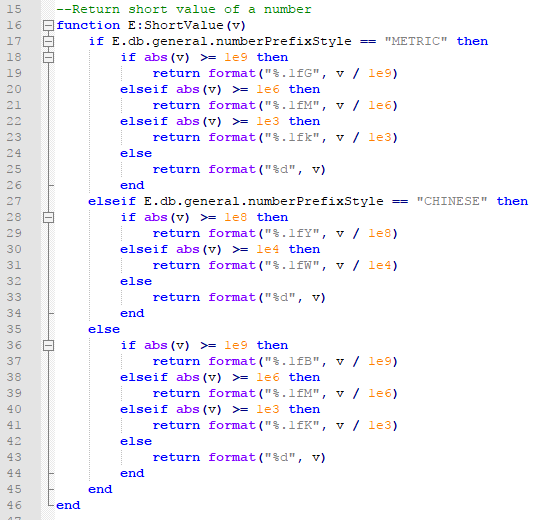Click the 'format' call on line 43
The image size is (551, 520).
pos(232,457)
